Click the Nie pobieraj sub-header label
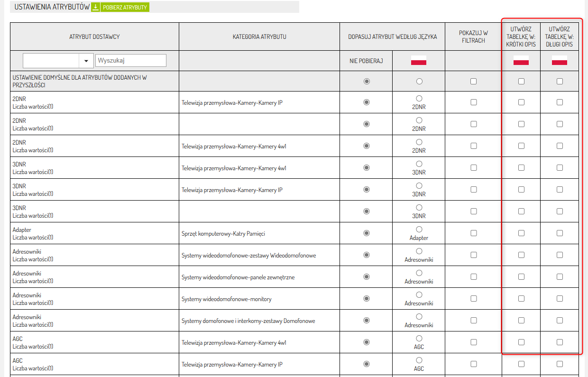This screenshot has width=588, height=377. pyautogui.click(x=366, y=61)
